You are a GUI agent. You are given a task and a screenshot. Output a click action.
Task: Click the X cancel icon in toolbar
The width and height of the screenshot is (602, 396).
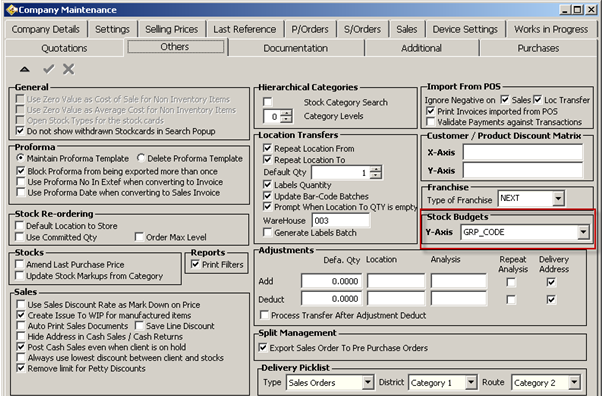pos(69,69)
